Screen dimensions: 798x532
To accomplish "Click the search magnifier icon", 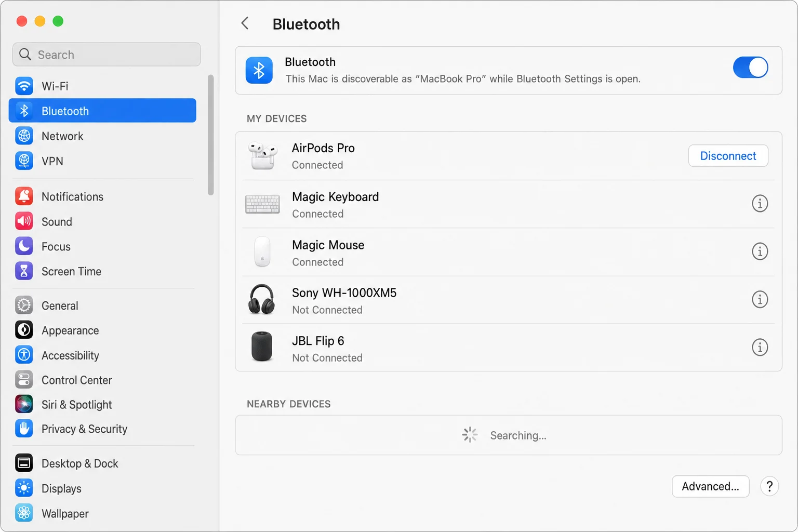I will (25, 55).
